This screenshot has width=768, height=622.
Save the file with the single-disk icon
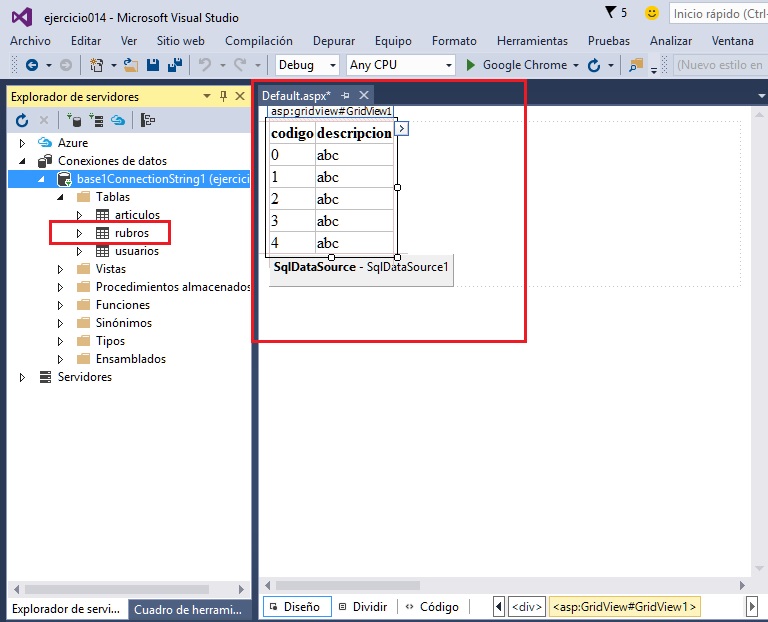[153, 65]
